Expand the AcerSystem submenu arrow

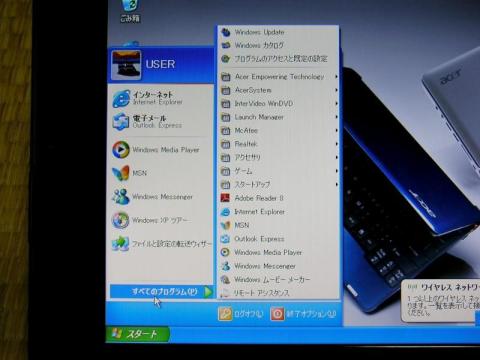click(336, 90)
